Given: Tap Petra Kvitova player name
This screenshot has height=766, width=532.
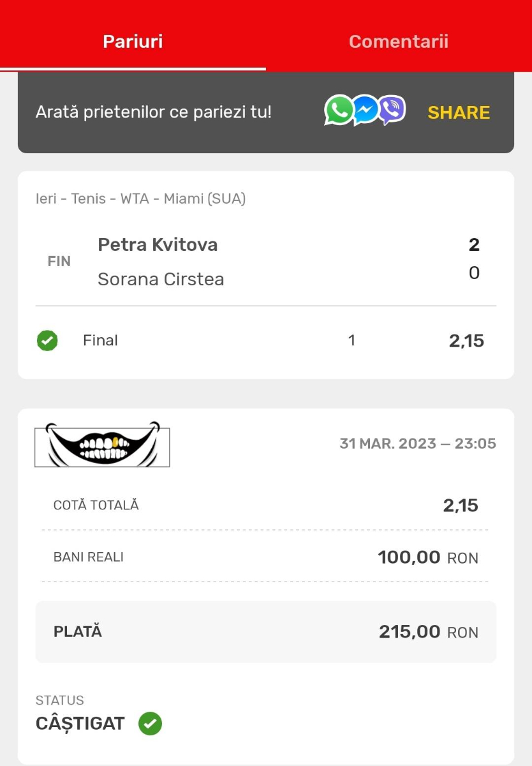Looking at the screenshot, I should (158, 244).
